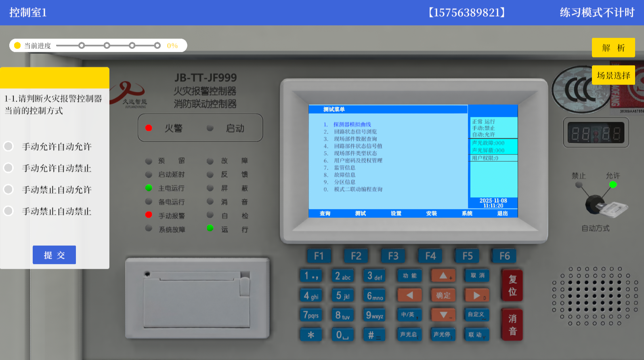
Task: Click the 场景选择 scene selection button
Action: pyautogui.click(x=613, y=75)
